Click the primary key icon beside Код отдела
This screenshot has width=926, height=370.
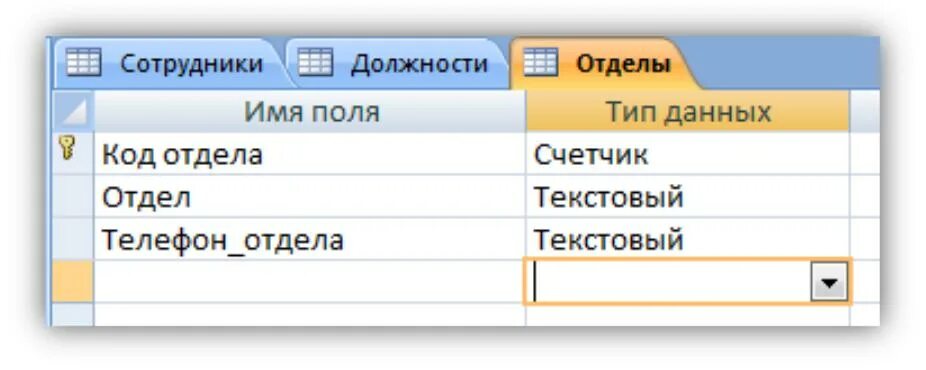(x=68, y=148)
